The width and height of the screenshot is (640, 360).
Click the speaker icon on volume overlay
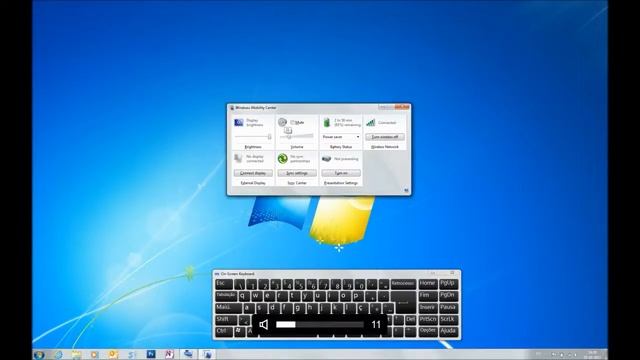click(x=264, y=324)
